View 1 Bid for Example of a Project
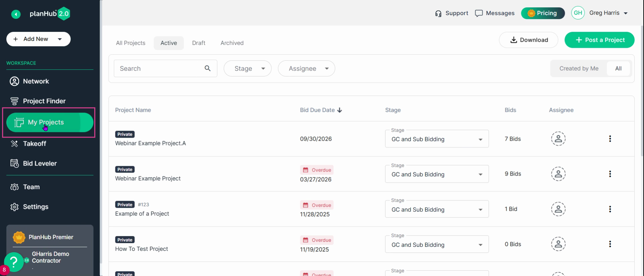 click(x=511, y=209)
